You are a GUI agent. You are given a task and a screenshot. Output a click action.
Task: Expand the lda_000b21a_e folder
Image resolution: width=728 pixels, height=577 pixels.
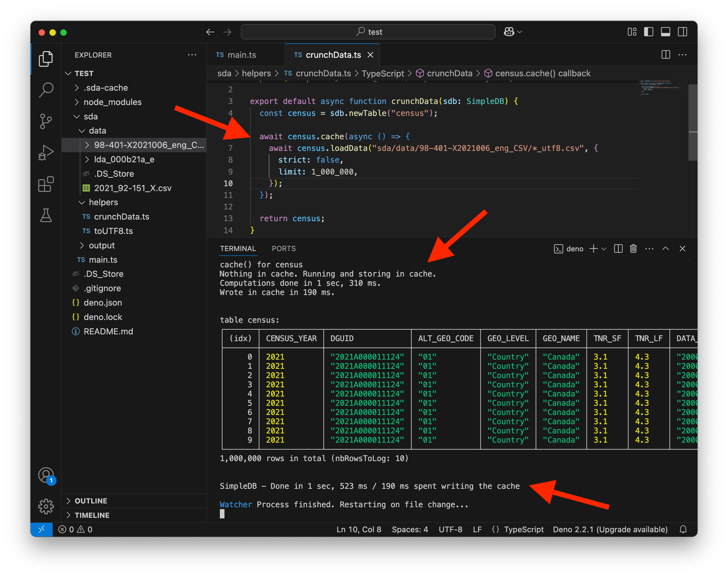[x=134, y=159]
